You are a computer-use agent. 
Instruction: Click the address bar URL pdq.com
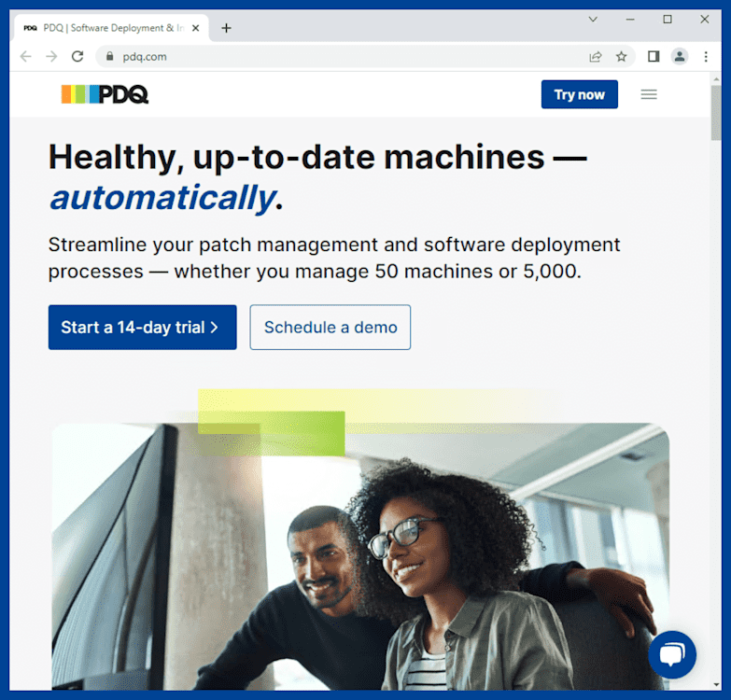[x=145, y=57]
